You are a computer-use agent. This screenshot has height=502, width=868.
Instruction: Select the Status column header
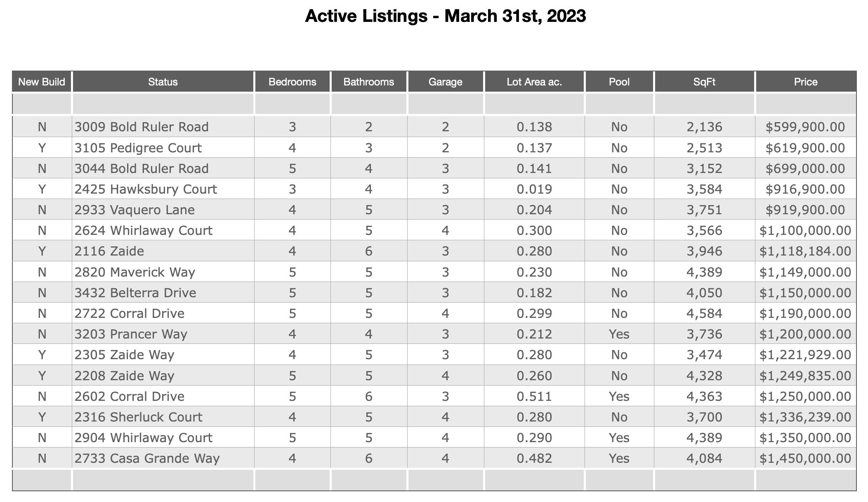[x=163, y=81]
